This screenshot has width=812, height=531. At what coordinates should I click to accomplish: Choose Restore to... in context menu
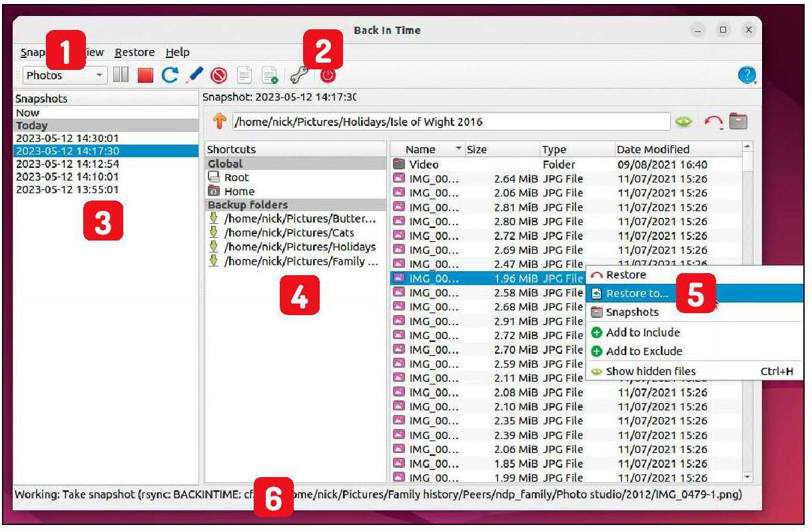694,293
